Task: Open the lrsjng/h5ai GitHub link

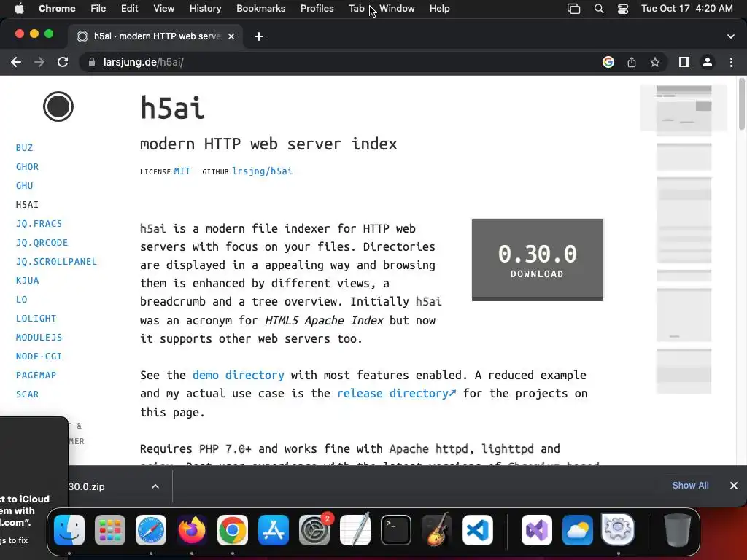Action: tap(262, 171)
